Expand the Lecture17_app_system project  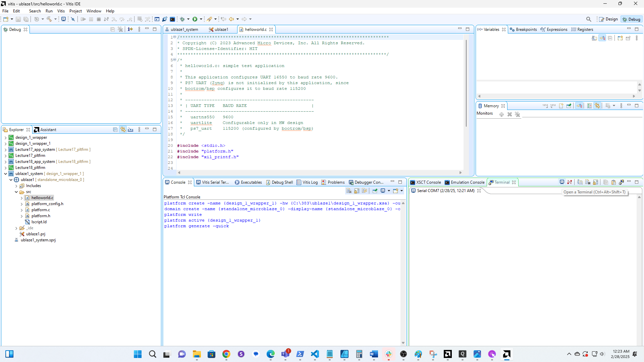click(x=5, y=150)
